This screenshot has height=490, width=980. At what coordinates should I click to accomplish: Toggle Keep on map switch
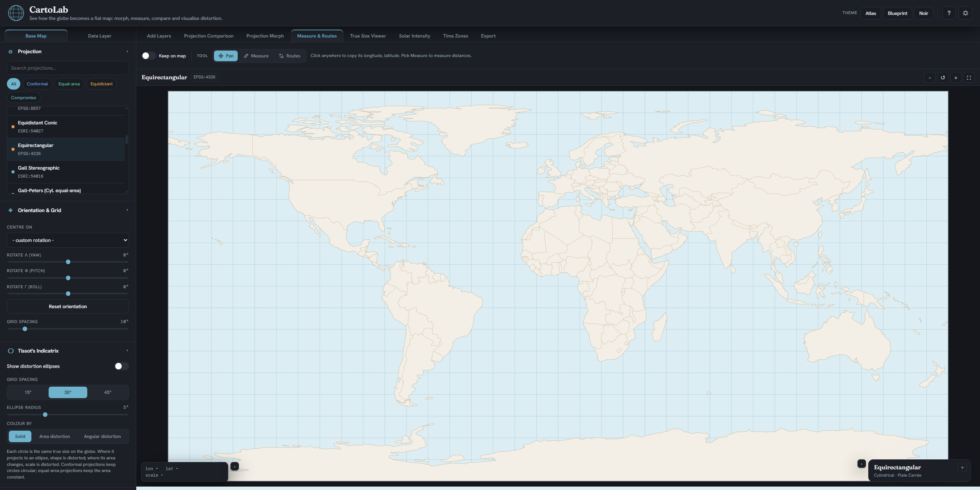[149, 56]
